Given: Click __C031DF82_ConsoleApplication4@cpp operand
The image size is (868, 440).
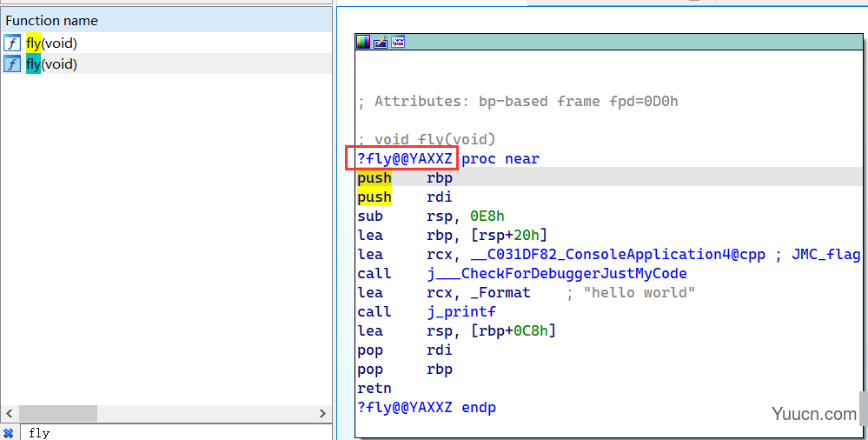Looking at the screenshot, I should [x=618, y=255].
